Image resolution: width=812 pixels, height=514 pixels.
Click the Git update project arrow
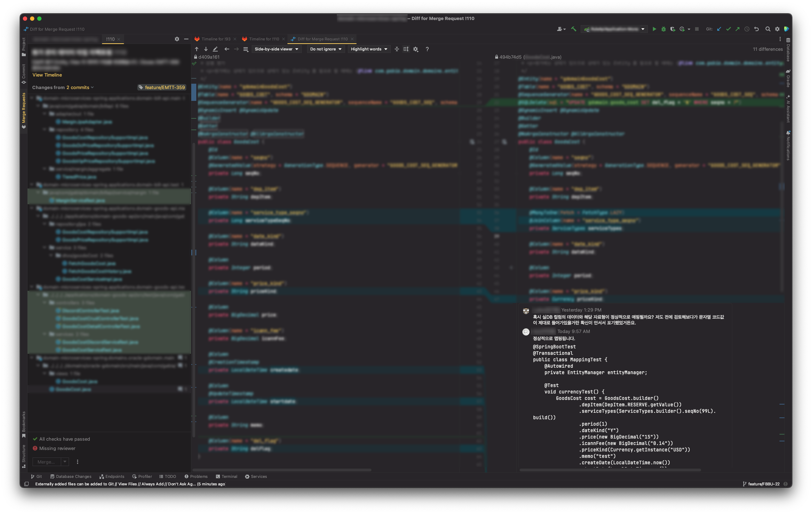719,29
